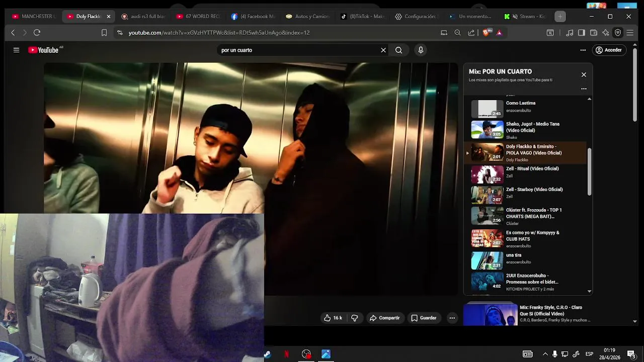Play Es como yo w/ Kompyyy & CLUB HATS
644x362 pixels.
click(526, 239)
